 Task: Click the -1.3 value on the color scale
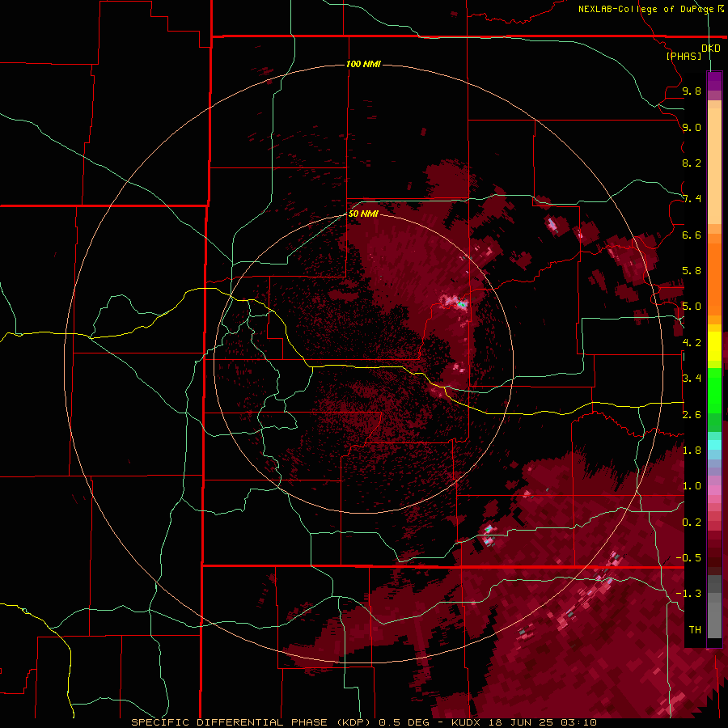[688, 594]
